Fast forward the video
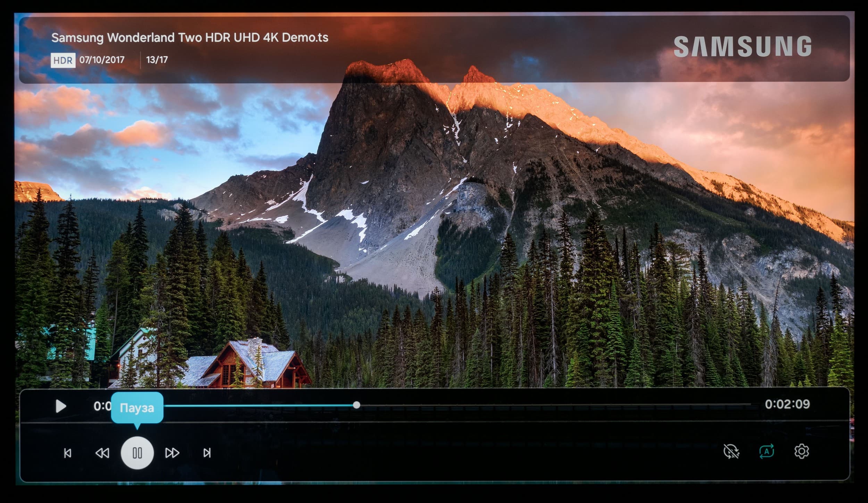This screenshot has width=868, height=503. click(172, 453)
